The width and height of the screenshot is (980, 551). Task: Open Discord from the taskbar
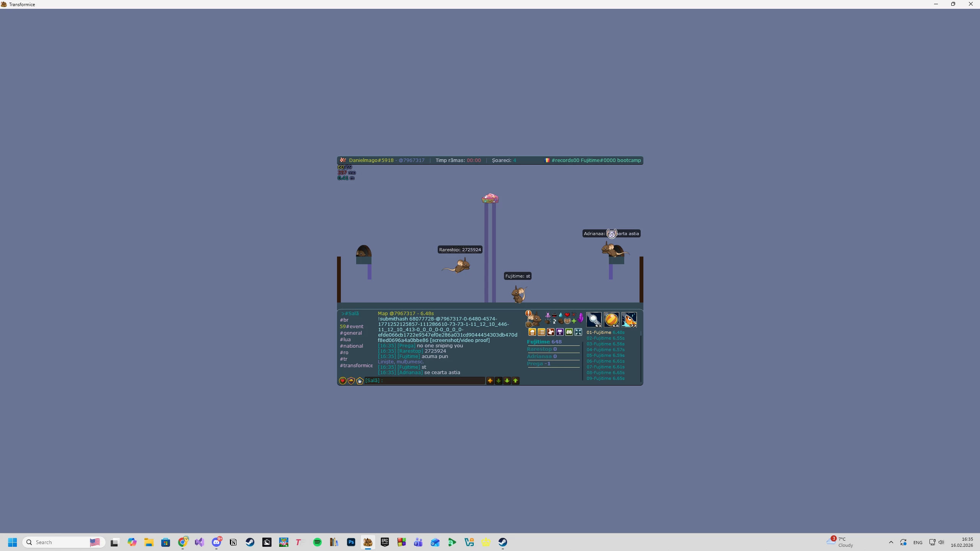[216, 542]
